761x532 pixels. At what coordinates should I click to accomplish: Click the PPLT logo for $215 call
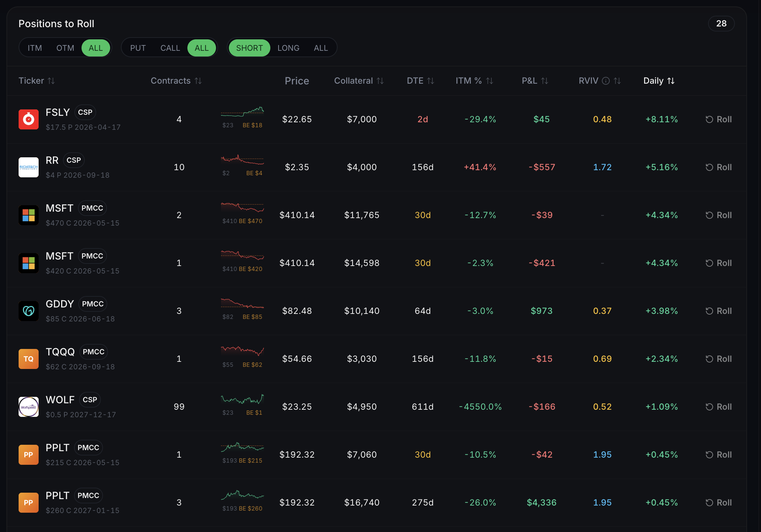coord(29,455)
